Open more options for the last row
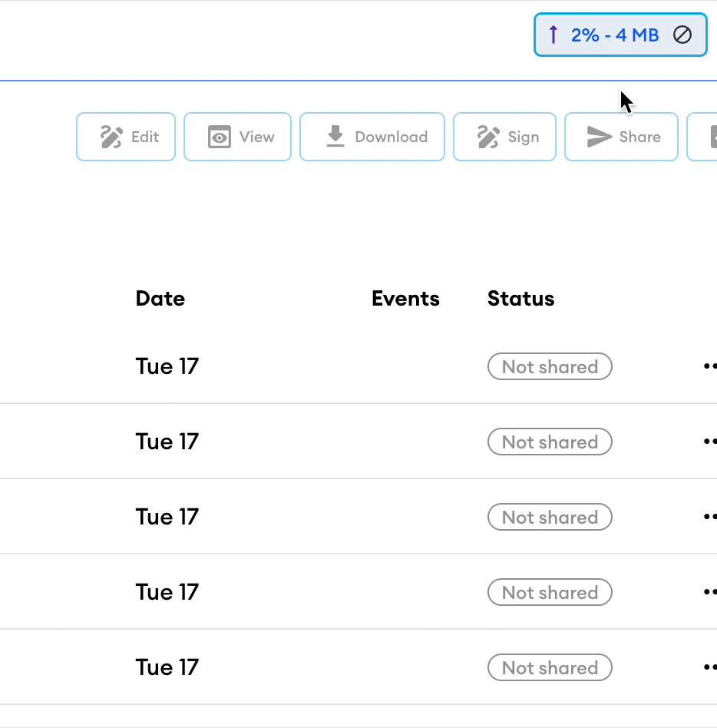Screen dimensions: 717x728 click(710, 667)
